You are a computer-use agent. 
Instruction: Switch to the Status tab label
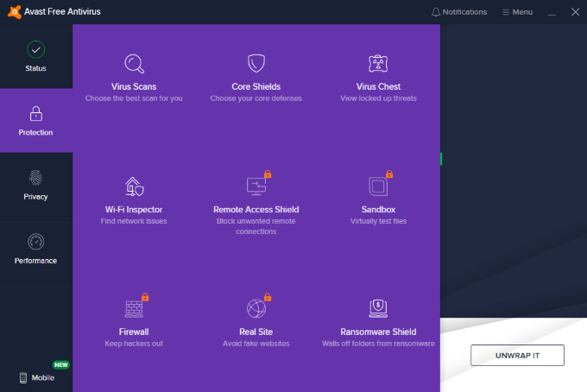(36, 68)
